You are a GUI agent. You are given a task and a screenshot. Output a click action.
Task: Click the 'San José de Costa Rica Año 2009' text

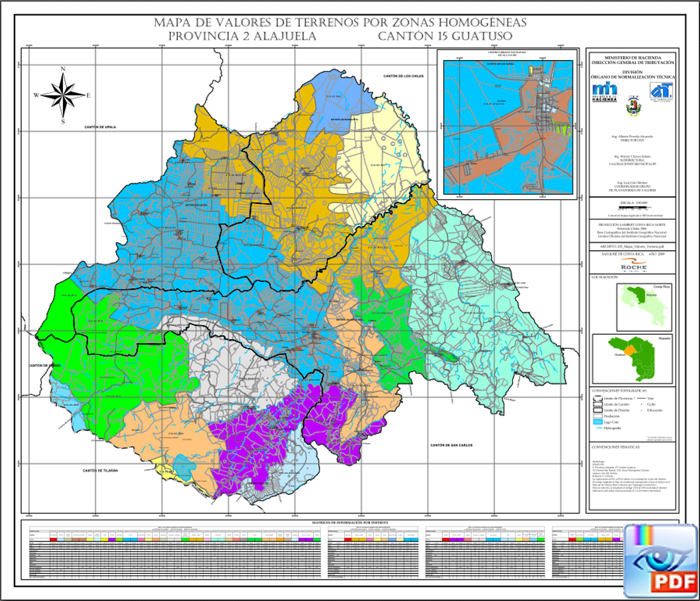632,254
